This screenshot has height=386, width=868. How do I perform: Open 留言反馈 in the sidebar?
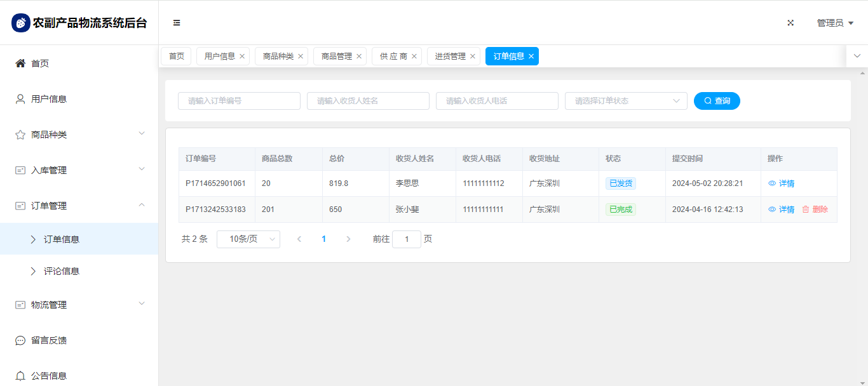pyautogui.click(x=48, y=340)
